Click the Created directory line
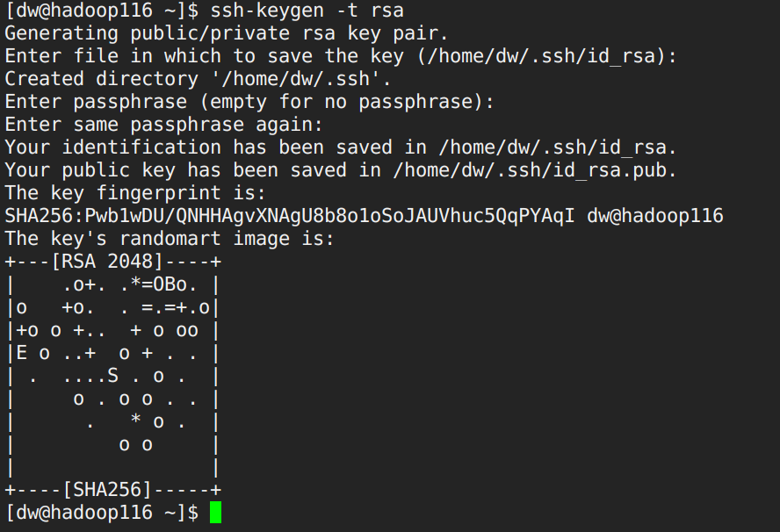Viewport: 780px width, 532px height. point(198,78)
